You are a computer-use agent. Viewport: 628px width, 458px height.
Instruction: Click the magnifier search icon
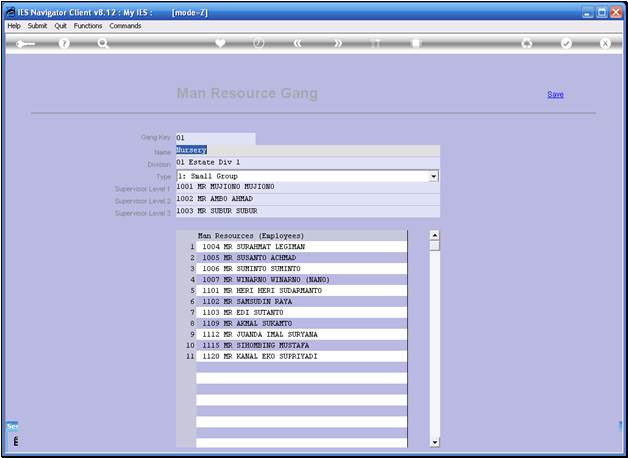[103, 44]
